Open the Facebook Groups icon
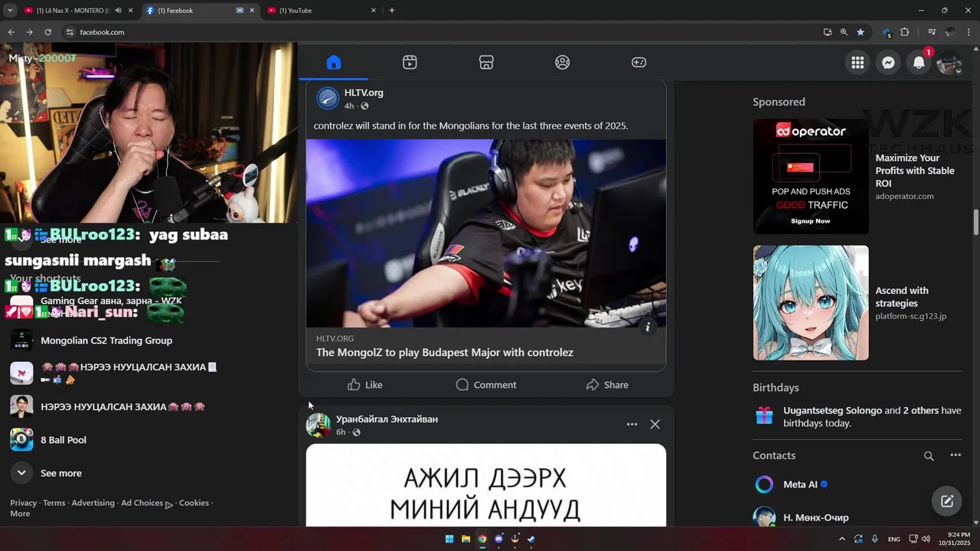Viewport: 980px width, 551px height. [x=563, y=63]
